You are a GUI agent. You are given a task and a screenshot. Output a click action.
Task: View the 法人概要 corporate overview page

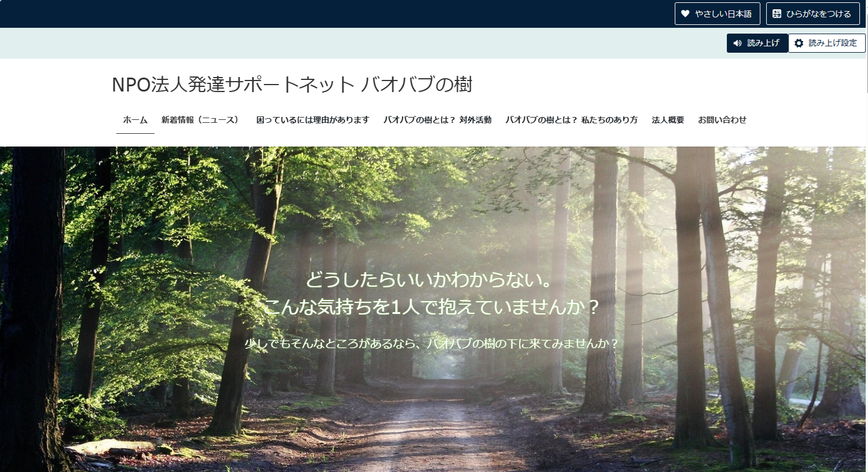point(668,120)
